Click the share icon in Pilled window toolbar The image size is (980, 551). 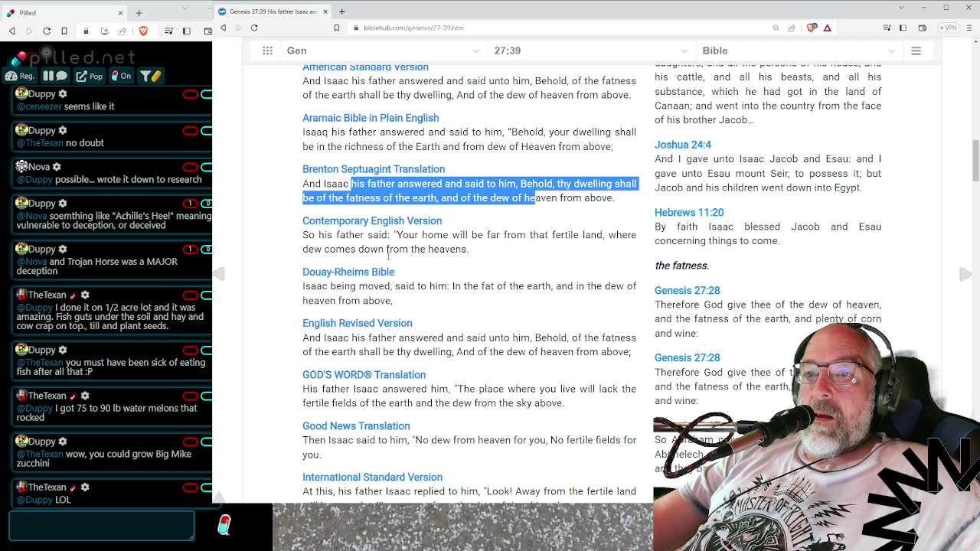(122, 31)
